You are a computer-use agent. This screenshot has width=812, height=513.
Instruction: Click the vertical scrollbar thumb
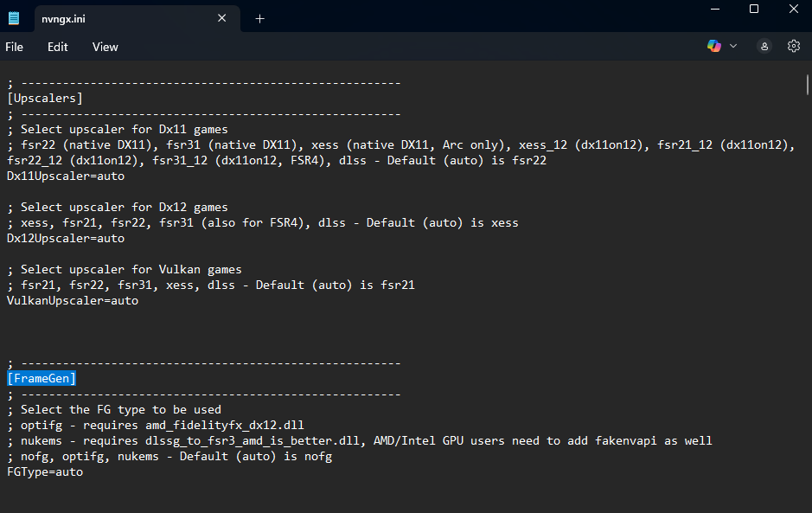tap(807, 85)
